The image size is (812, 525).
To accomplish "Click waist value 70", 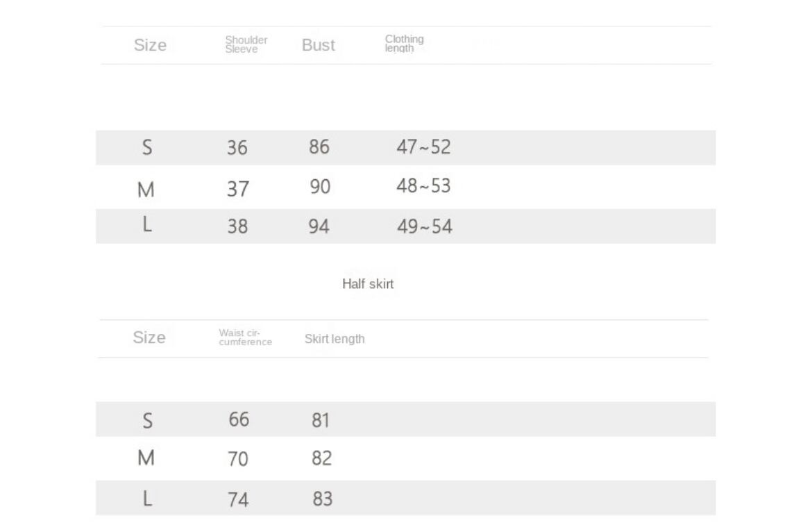I will pyautogui.click(x=238, y=459).
